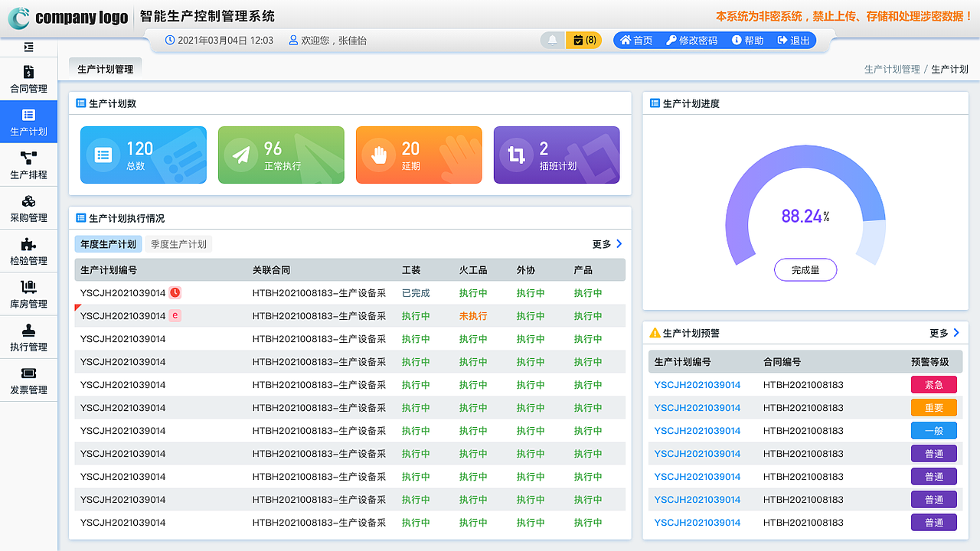Click the notification bell icon
The width and height of the screenshot is (980, 551).
pyautogui.click(x=552, y=40)
